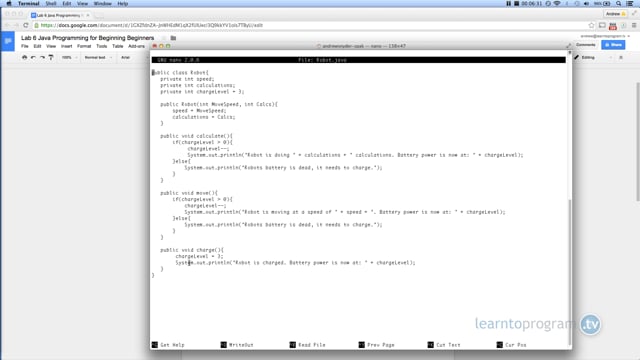This screenshot has width=640, height=360.
Task: Click the Docs paint format icon
Action: pyautogui.click(x=51, y=58)
